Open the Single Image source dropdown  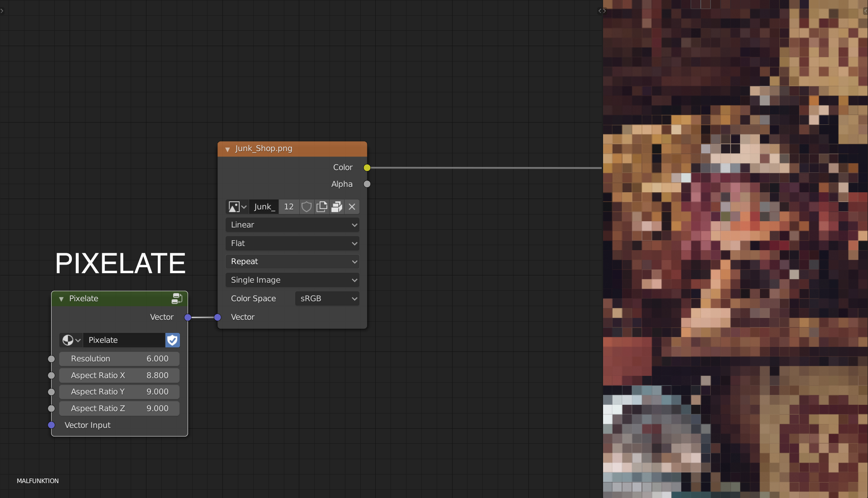tap(292, 280)
